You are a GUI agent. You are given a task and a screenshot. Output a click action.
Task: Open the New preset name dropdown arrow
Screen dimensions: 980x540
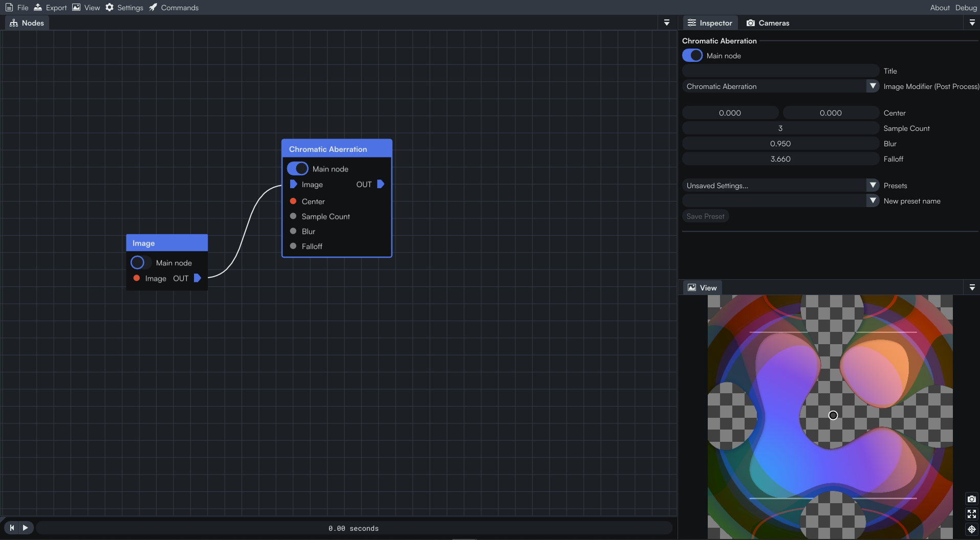[x=873, y=200]
